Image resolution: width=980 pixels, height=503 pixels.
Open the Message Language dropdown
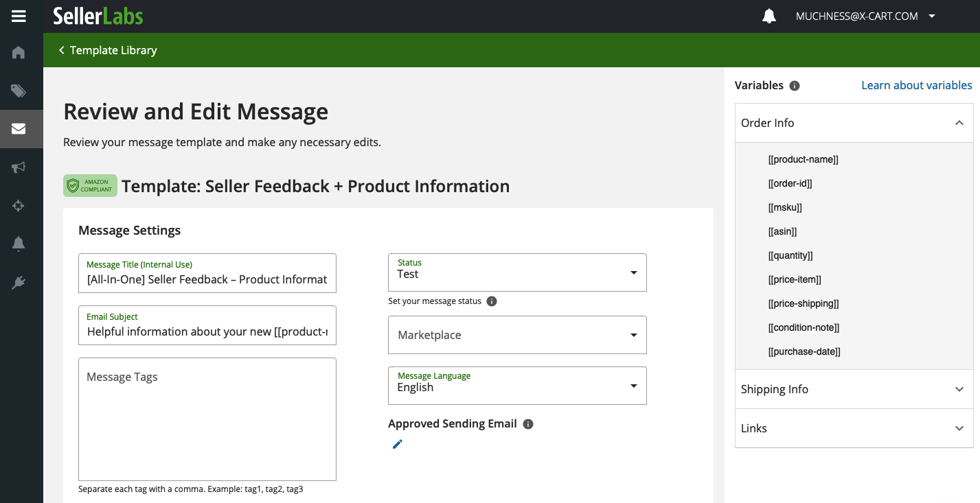(517, 386)
